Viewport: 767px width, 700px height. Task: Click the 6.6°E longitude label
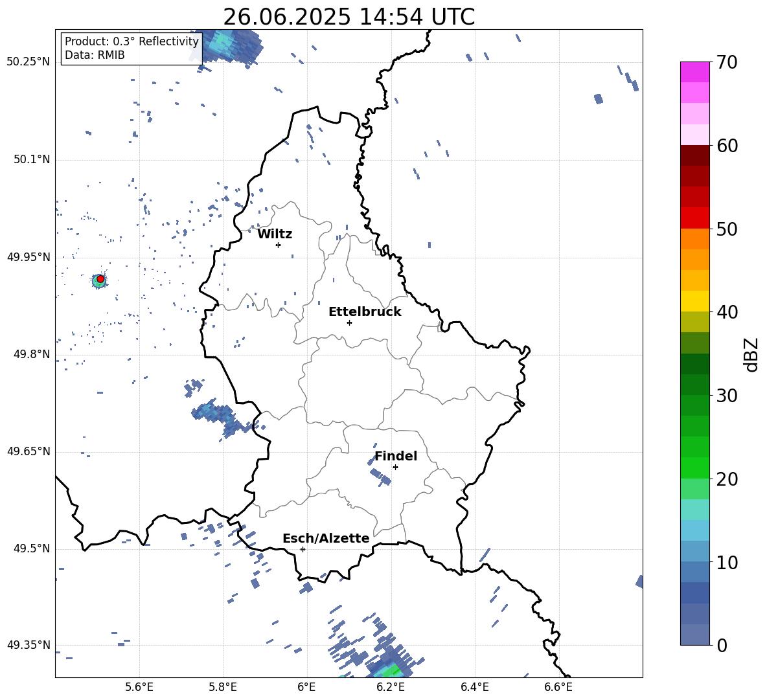[558, 687]
